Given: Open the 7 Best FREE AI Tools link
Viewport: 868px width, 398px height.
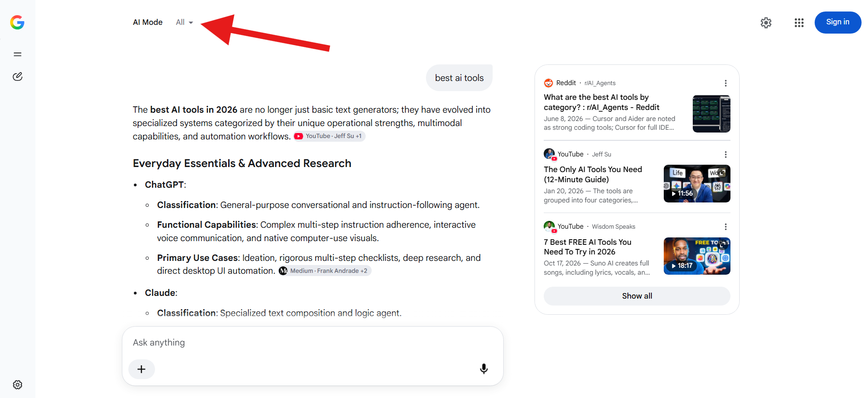Looking at the screenshot, I should [x=587, y=247].
